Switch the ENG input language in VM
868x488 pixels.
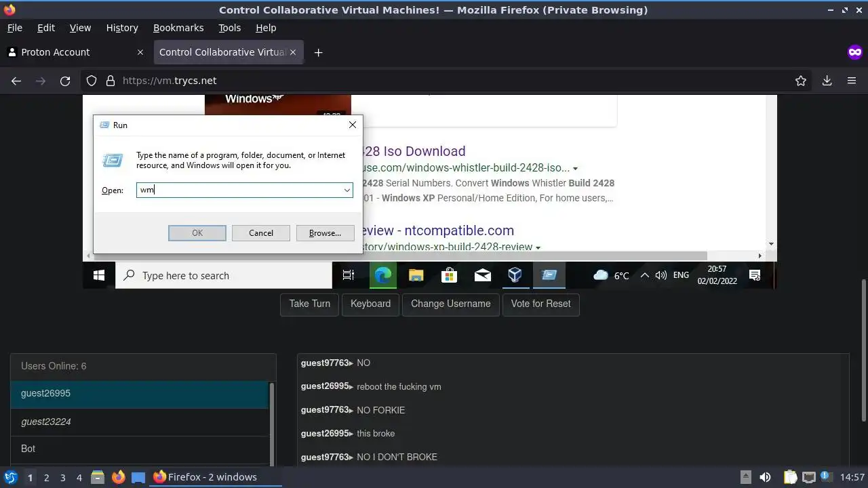click(x=681, y=275)
